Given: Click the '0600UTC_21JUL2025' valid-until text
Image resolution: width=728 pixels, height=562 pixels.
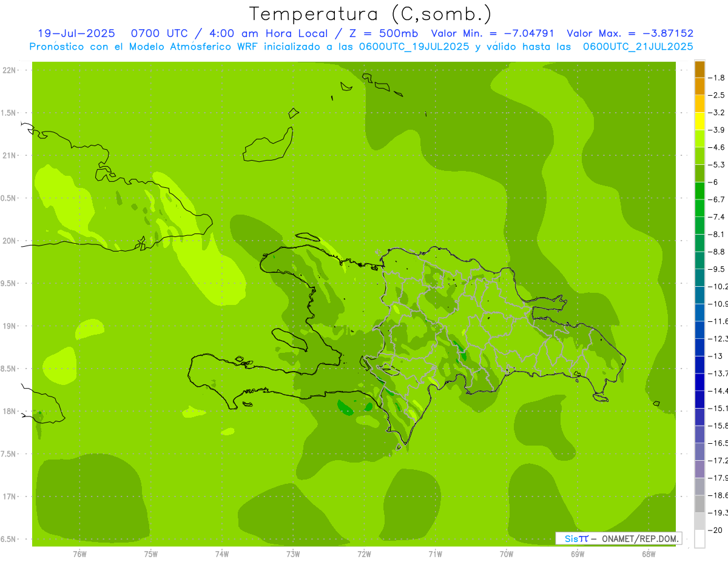Looking at the screenshot, I should tap(638, 47).
